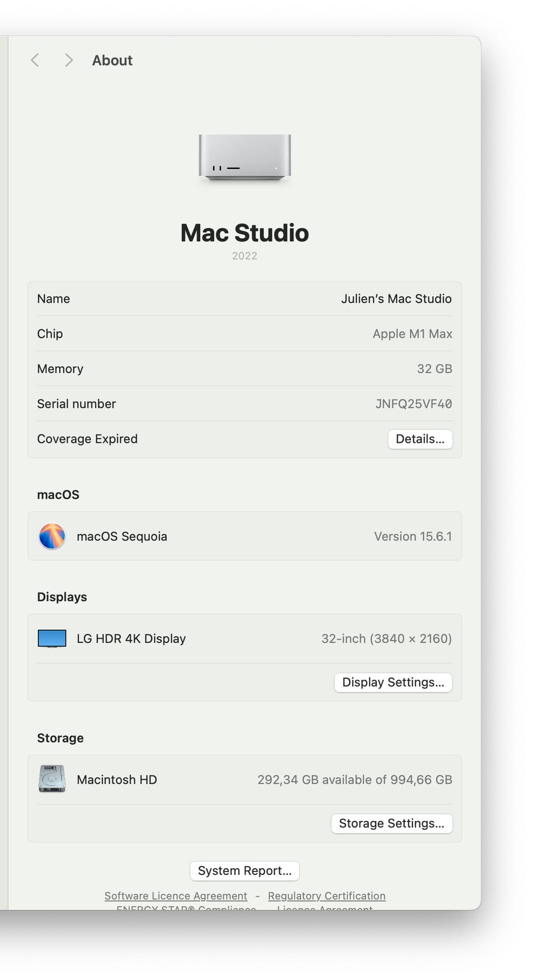The width and height of the screenshot is (534, 980).
Task: Open the System Report
Action: pyautogui.click(x=245, y=870)
